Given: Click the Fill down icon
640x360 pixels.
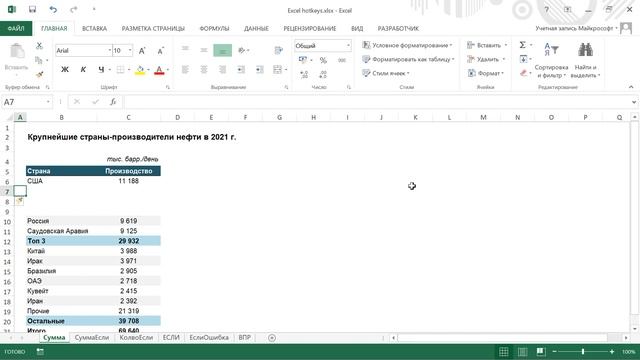Looking at the screenshot, I should [523, 59].
